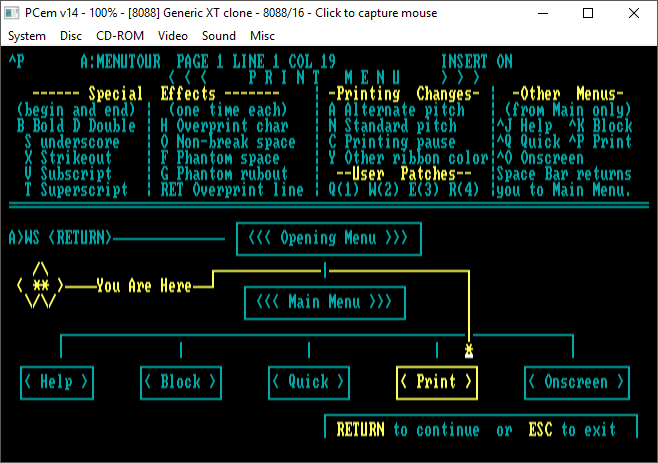
Task: Click 'Q(1)' user patch entry
Action: (x=344, y=190)
